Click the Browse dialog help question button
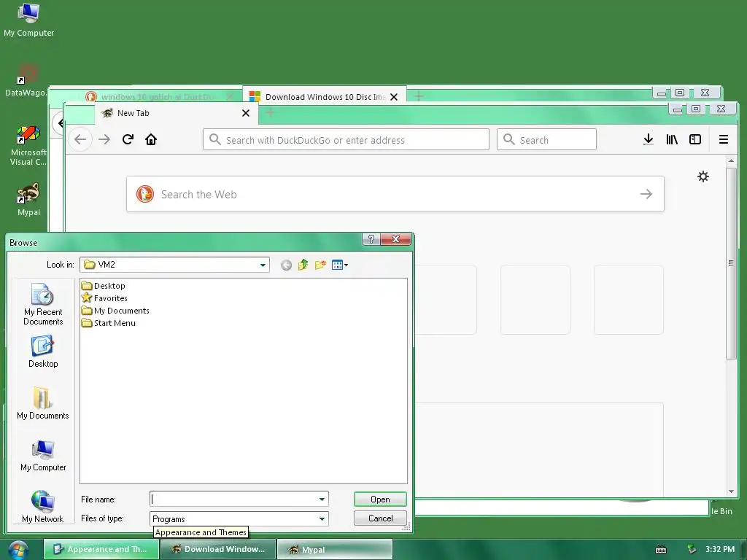 [x=371, y=239]
